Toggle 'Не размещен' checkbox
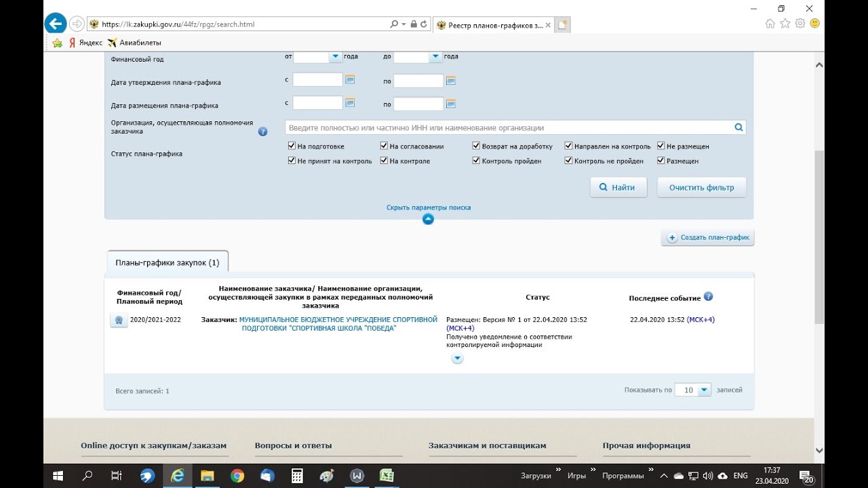 click(660, 146)
